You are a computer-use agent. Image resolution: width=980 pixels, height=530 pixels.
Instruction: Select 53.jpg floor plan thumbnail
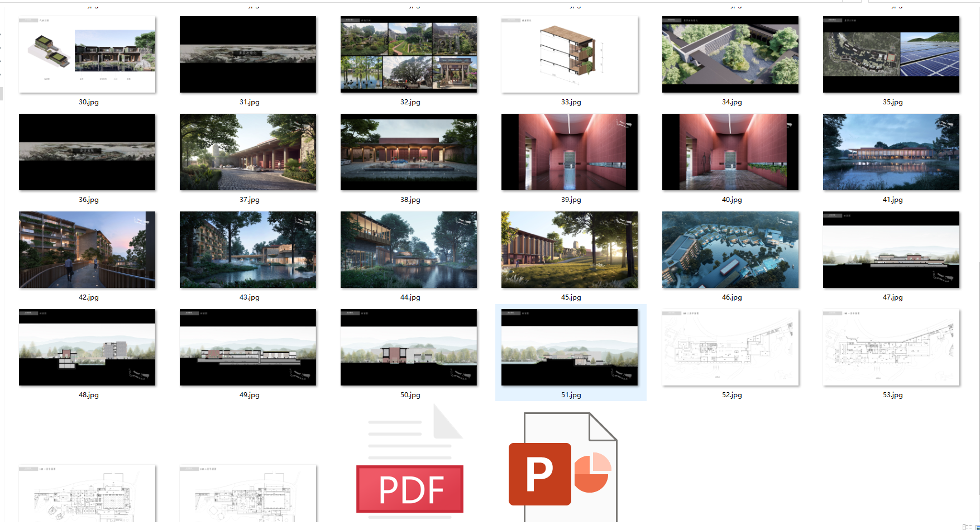click(x=891, y=347)
